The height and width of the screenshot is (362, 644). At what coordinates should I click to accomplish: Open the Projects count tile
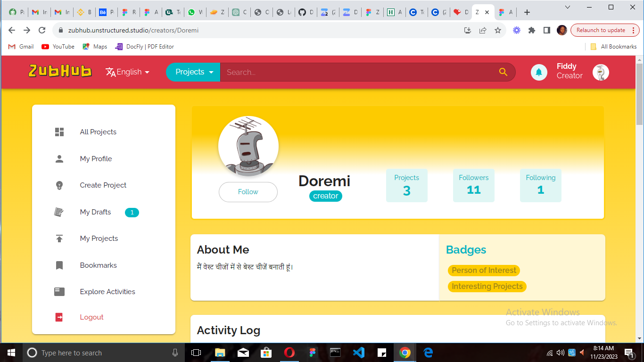point(406,185)
